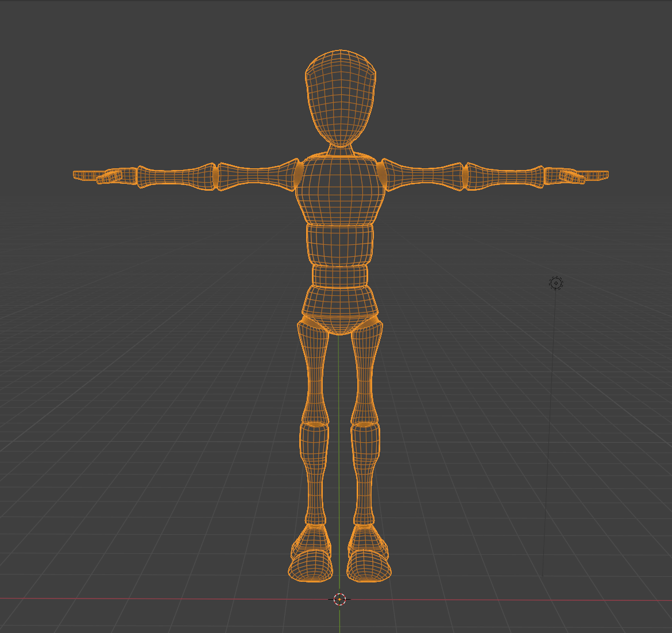The image size is (672, 633).
Task: Click the thigh on screen left
Action: point(313,368)
